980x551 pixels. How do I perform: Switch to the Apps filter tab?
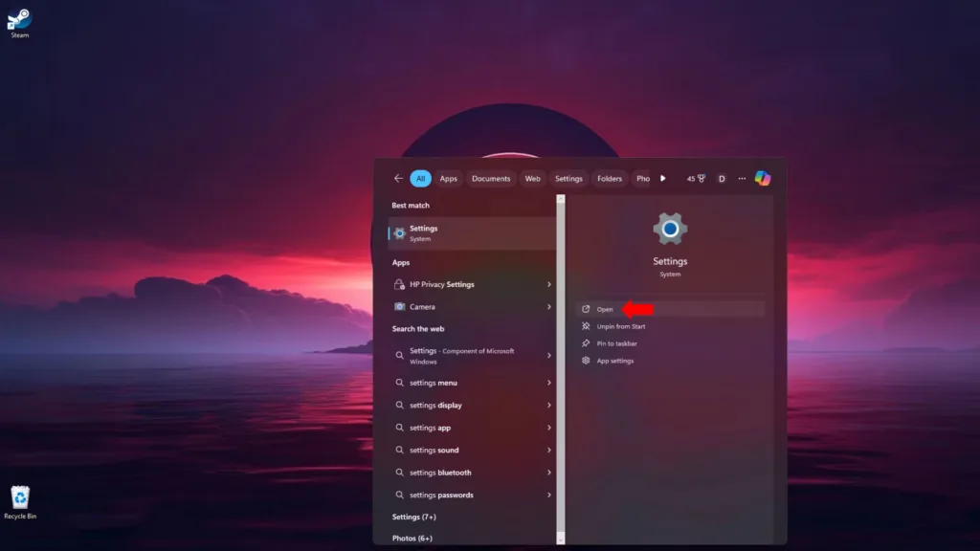448,179
